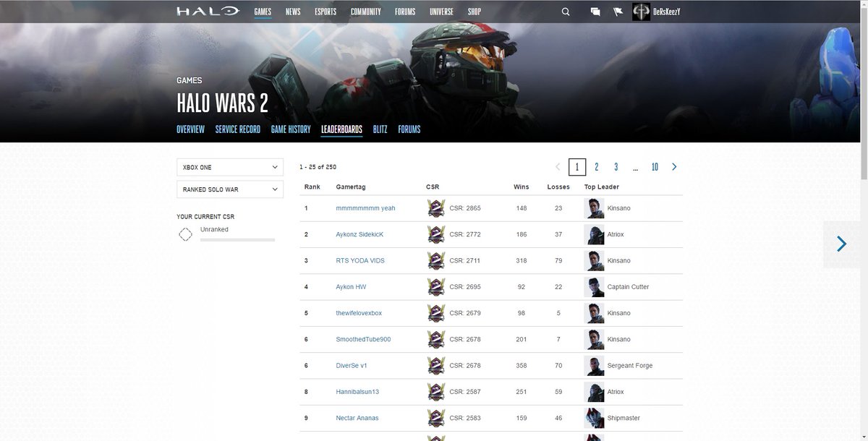Viewport: 868px width, 441px height.
Task: Open the XBOX ONE platform dropdown
Action: pyautogui.click(x=230, y=167)
